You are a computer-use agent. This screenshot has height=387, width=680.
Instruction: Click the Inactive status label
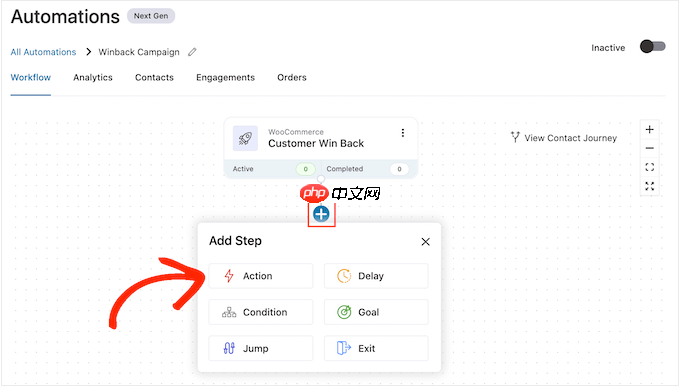point(608,48)
